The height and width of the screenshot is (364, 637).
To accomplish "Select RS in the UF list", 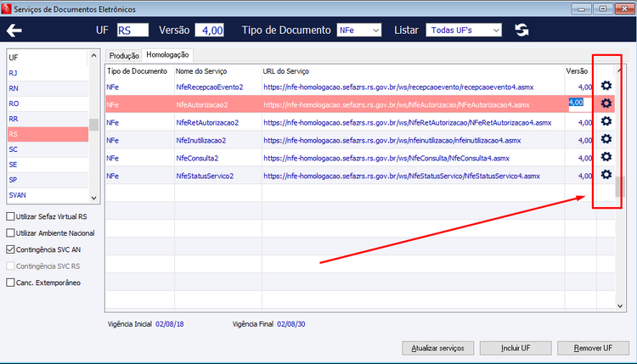I will (x=48, y=134).
